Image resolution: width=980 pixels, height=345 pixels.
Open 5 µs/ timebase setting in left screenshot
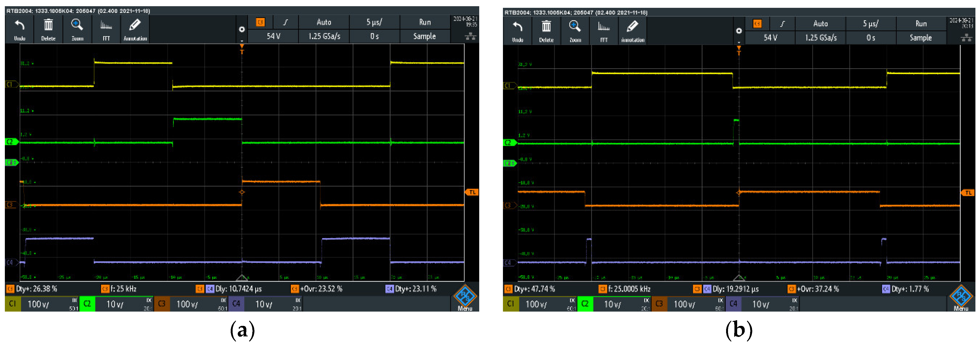[x=374, y=22]
